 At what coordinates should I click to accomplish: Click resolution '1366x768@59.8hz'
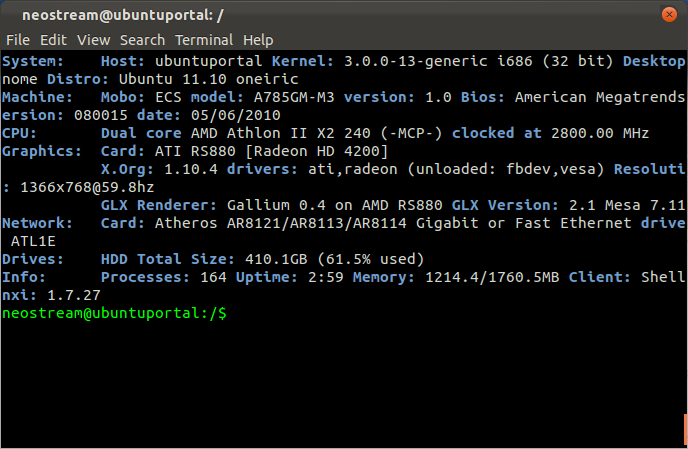87,187
